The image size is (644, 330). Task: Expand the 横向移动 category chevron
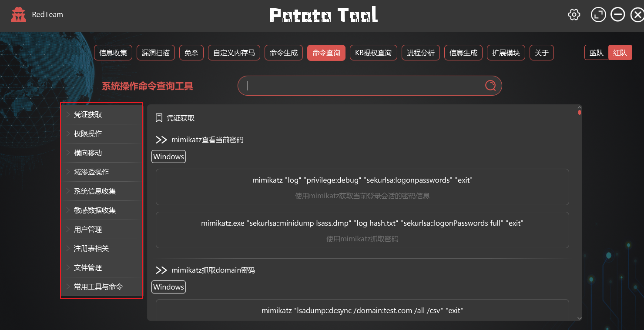pos(68,153)
